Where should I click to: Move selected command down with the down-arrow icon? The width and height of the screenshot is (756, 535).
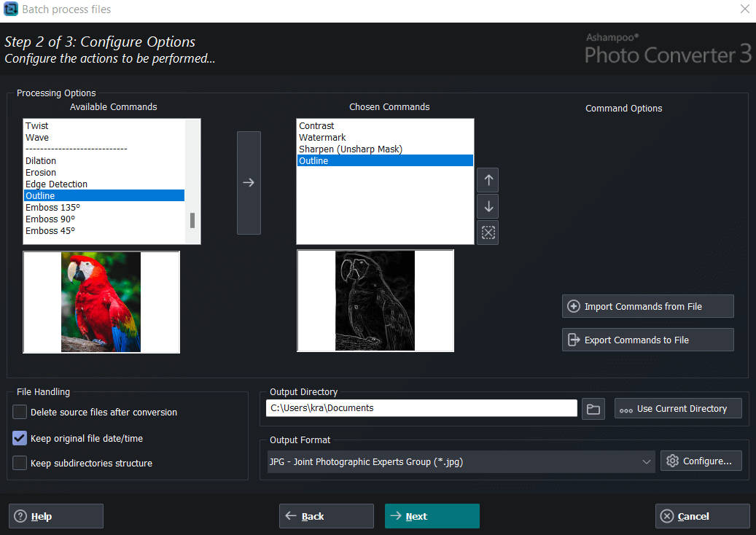(487, 206)
